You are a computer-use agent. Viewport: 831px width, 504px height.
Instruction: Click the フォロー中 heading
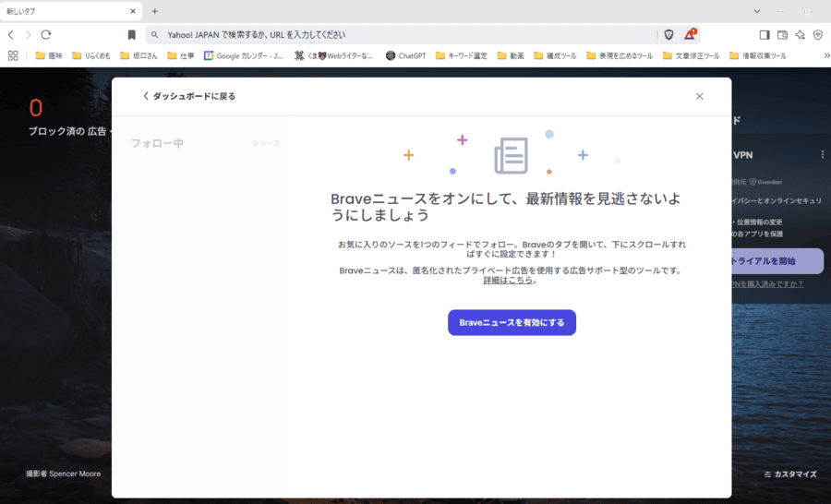point(157,143)
